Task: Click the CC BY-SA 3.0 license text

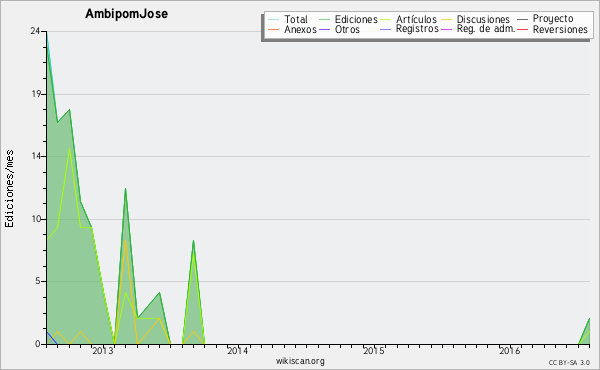Action: click(569, 363)
